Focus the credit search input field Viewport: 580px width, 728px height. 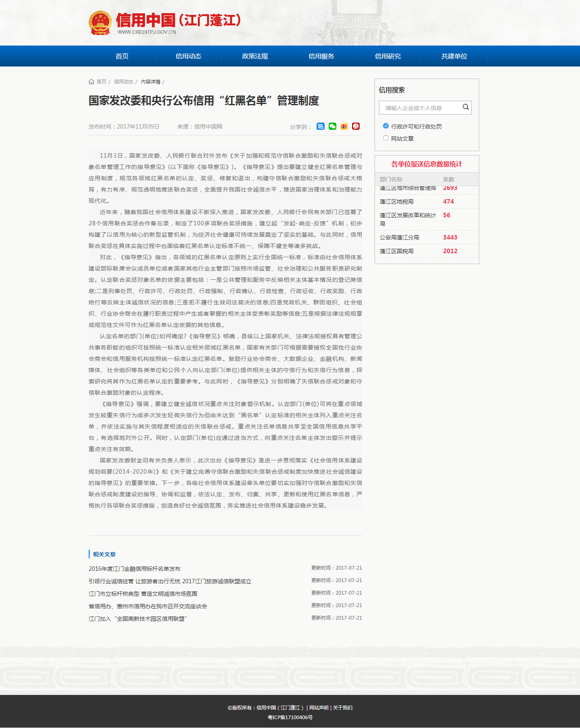point(419,108)
